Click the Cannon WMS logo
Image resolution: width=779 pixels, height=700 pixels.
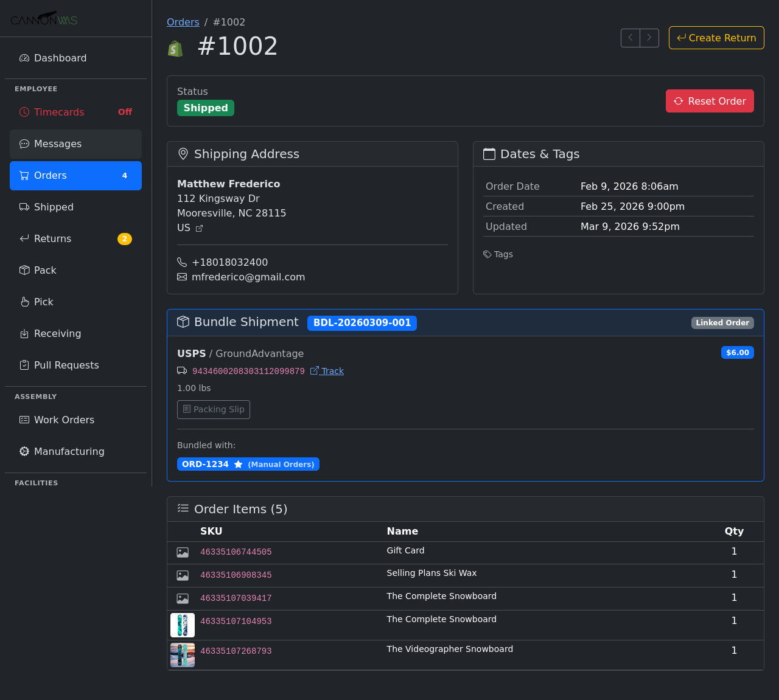tap(44, 19)
